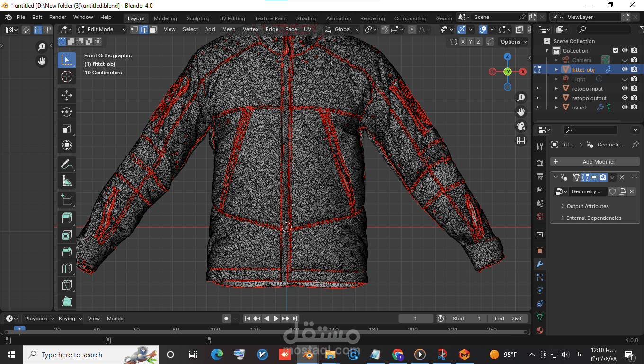Select the Add Cube tool
This screenshot has width=644, height=364.
point(67,200)
